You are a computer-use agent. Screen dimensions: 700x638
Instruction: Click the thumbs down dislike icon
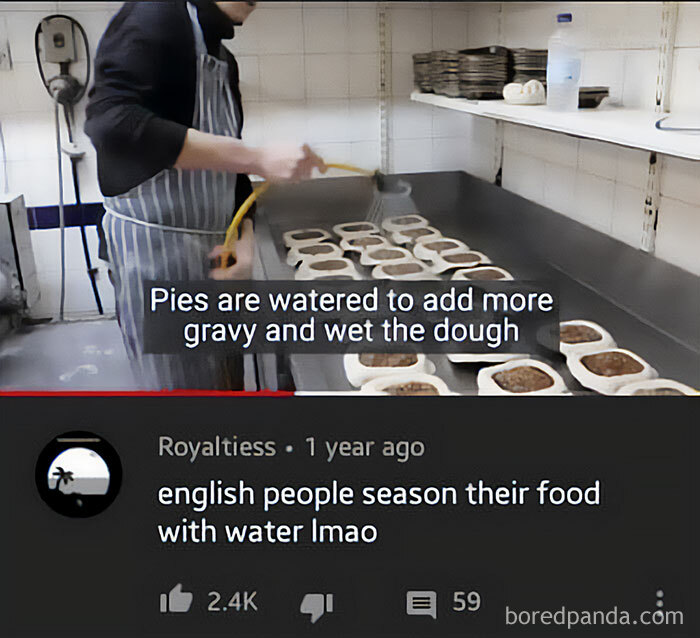(x=317, y=606)
